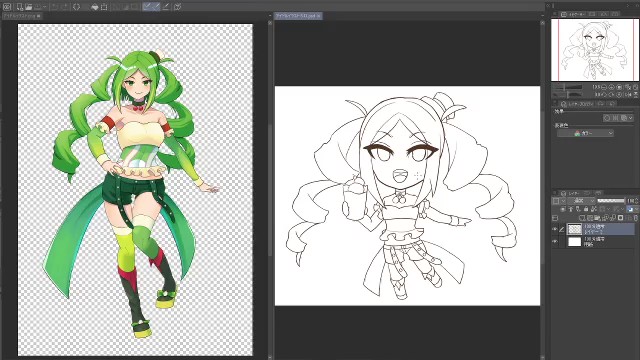The width and height of the screenshot is (640, 360).
Task: Expand the Save options arrow
Action: pyautogui.click(x=44, y=7)
